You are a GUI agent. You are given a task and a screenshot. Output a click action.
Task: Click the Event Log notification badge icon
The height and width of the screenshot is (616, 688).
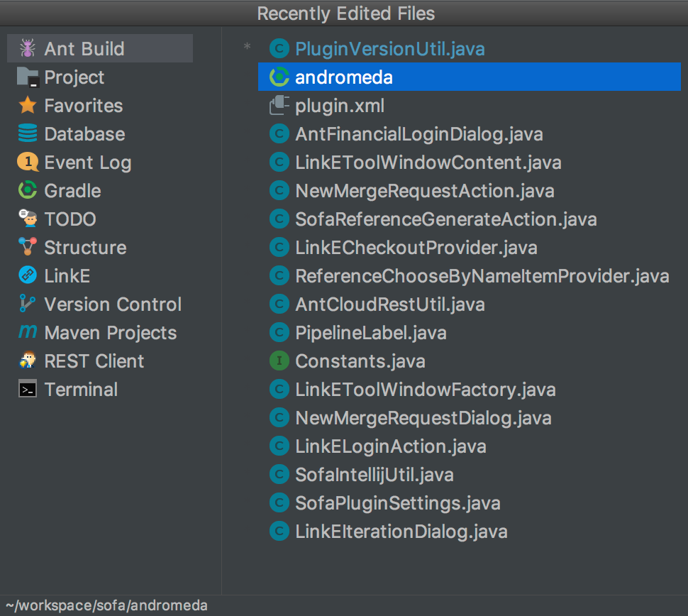(x=28, y=162)
